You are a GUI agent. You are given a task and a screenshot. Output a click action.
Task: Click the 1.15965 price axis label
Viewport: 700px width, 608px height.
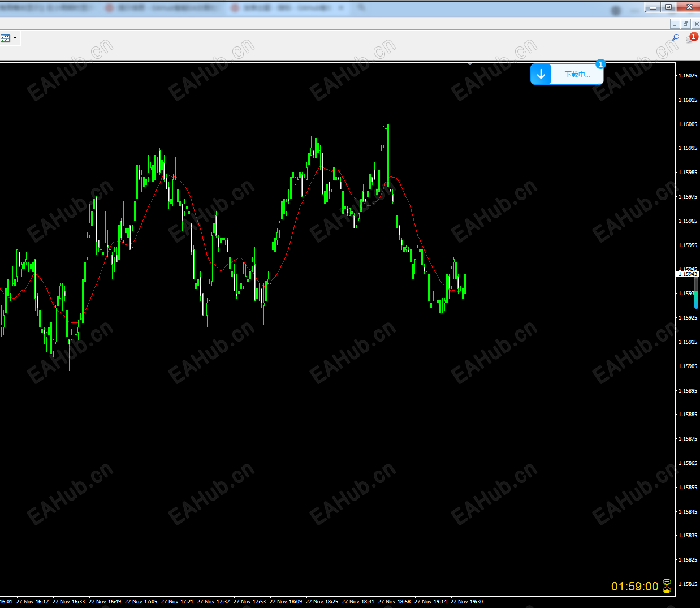688,221
